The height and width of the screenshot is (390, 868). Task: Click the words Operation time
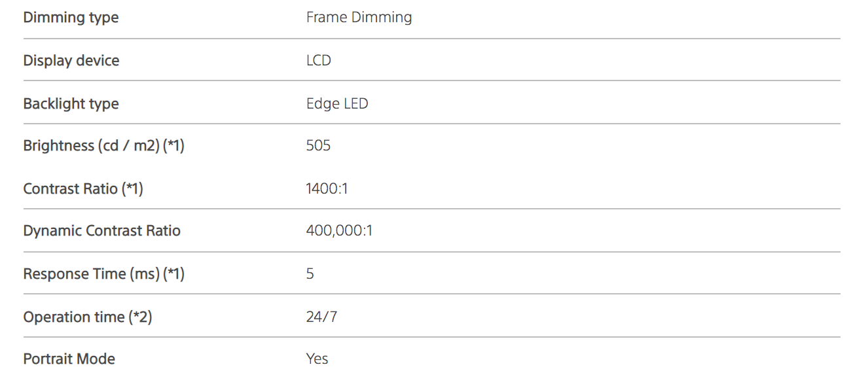point(73,317)
